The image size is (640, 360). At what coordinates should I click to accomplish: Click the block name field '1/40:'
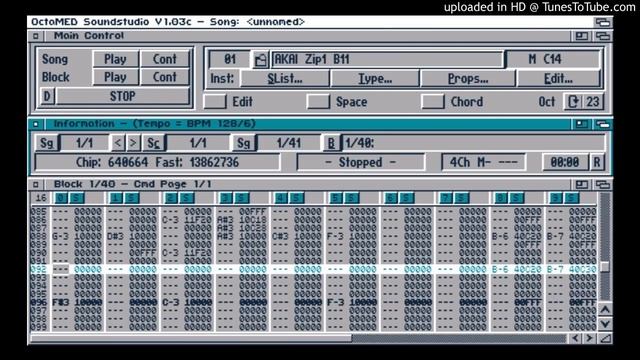473,143
